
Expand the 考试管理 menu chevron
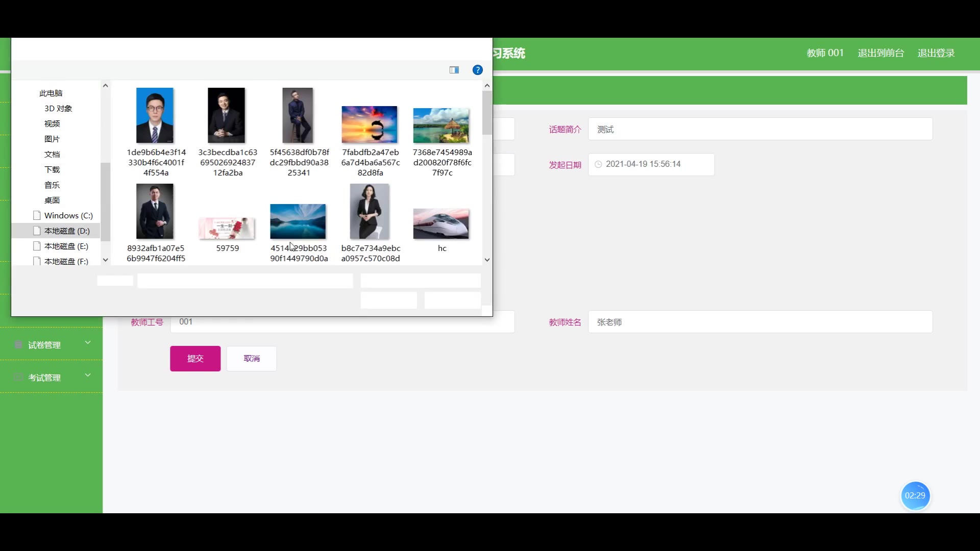point(88,375)
